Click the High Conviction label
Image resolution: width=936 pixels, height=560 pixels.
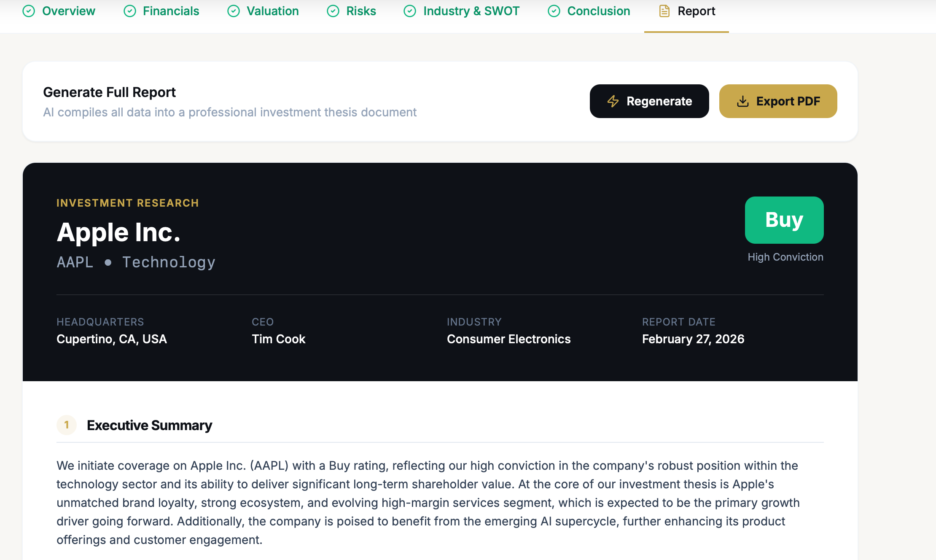click(785, 257)
